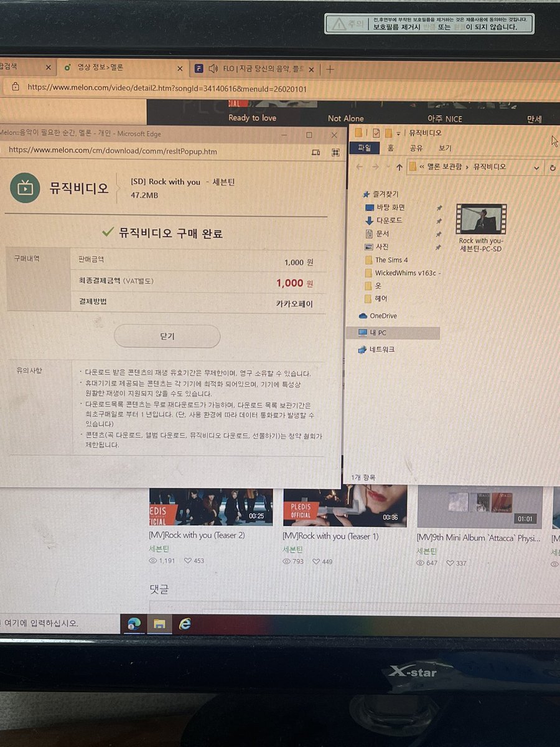Screen dimensions: 560x747
Task: Switch to the 홈 ribbon tab
Action: coord(390,148)
